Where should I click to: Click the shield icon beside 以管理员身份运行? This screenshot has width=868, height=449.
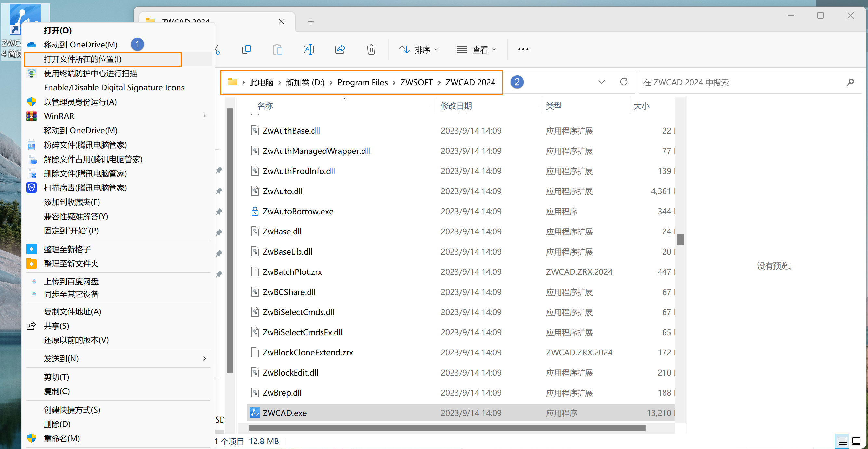[x=32, y=102]
